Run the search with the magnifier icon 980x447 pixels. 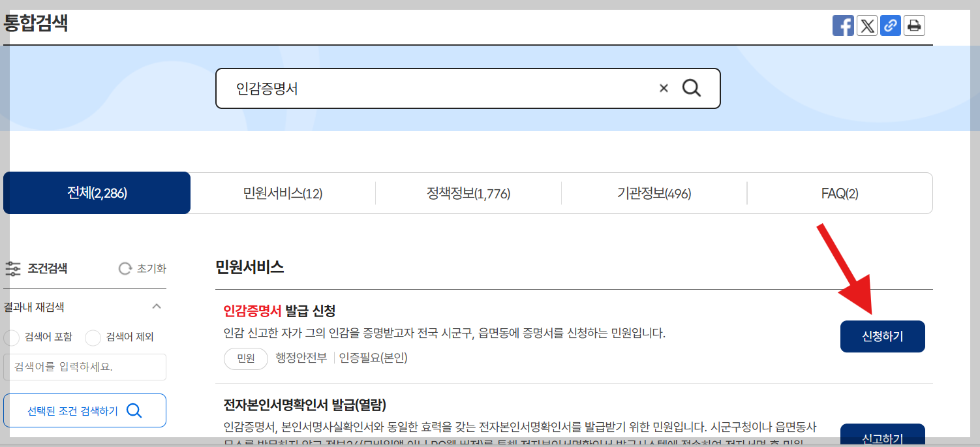(x=692, y=87)
